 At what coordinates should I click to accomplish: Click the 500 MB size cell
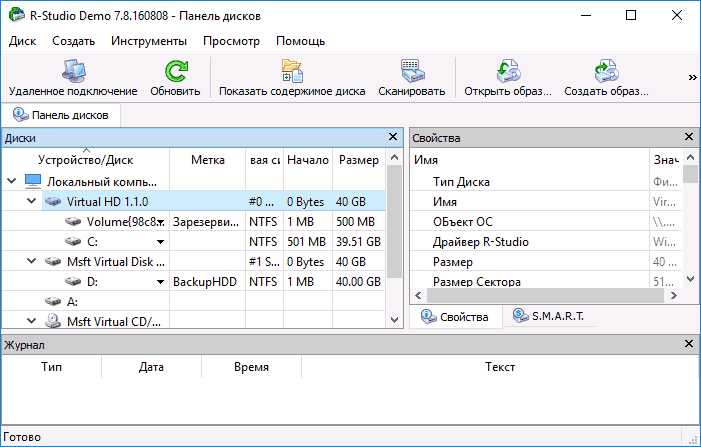tap(359, 222)
